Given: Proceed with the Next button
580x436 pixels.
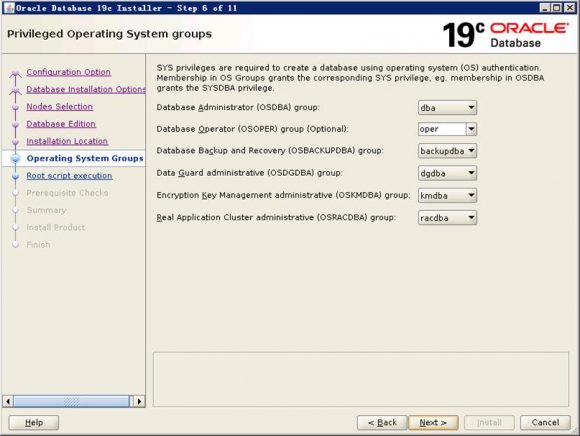Looking at the screenshot, I should (433, 422).
